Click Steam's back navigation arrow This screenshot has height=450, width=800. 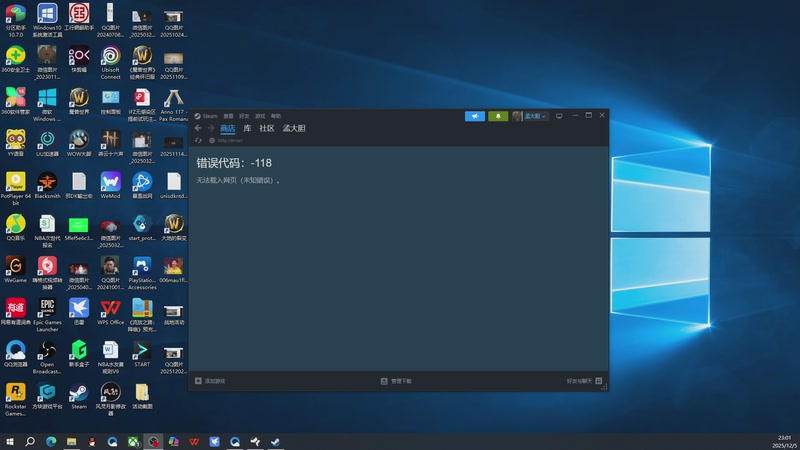coord(198,128)
